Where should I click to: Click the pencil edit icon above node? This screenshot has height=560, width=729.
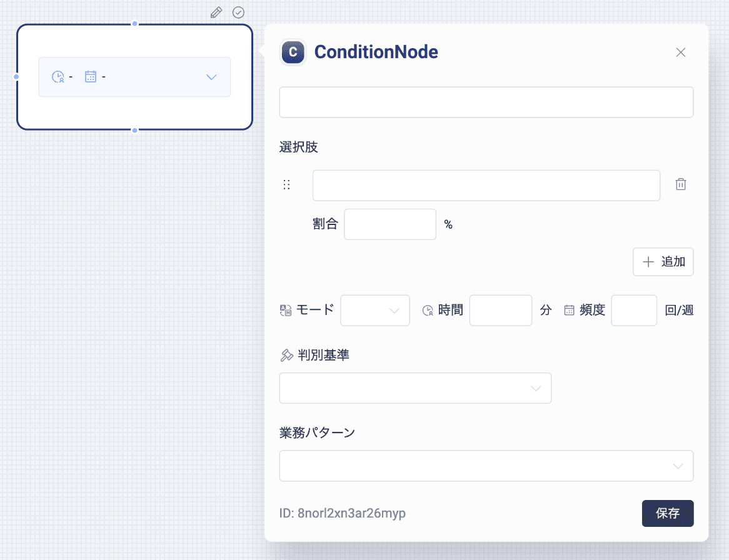click(216, 12)
